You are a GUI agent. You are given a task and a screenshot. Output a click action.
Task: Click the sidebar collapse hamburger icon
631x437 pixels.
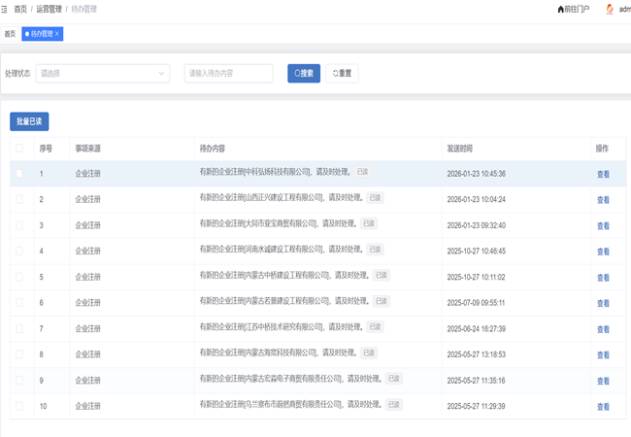click(5, 9)
